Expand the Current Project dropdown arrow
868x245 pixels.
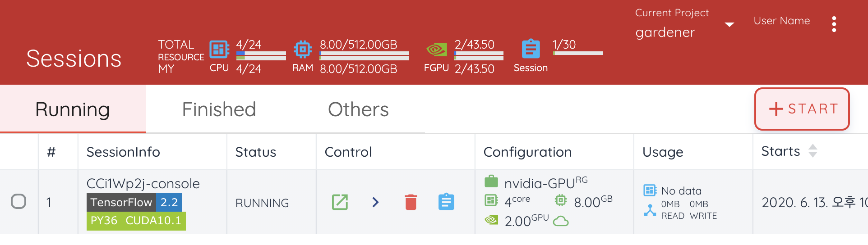729,24
